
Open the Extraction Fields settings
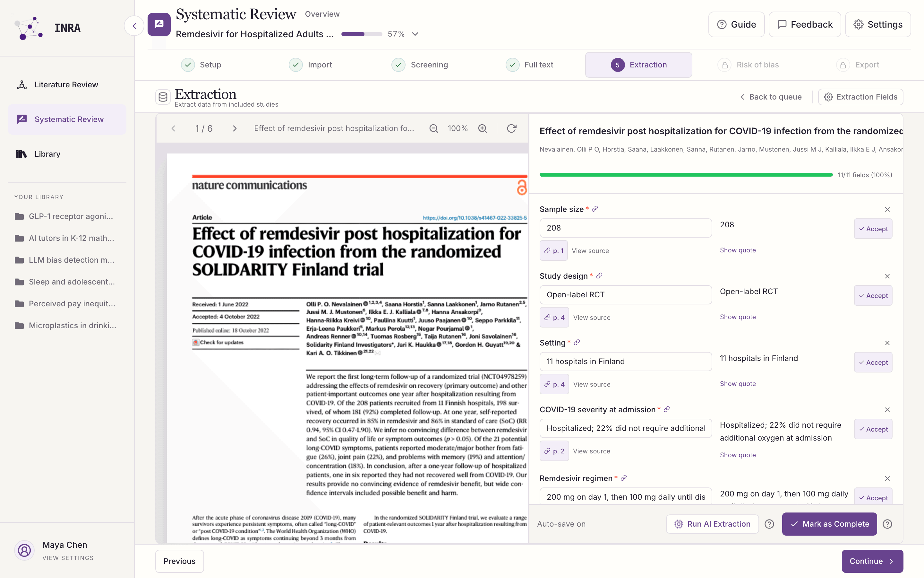click(x=860, y=97)
